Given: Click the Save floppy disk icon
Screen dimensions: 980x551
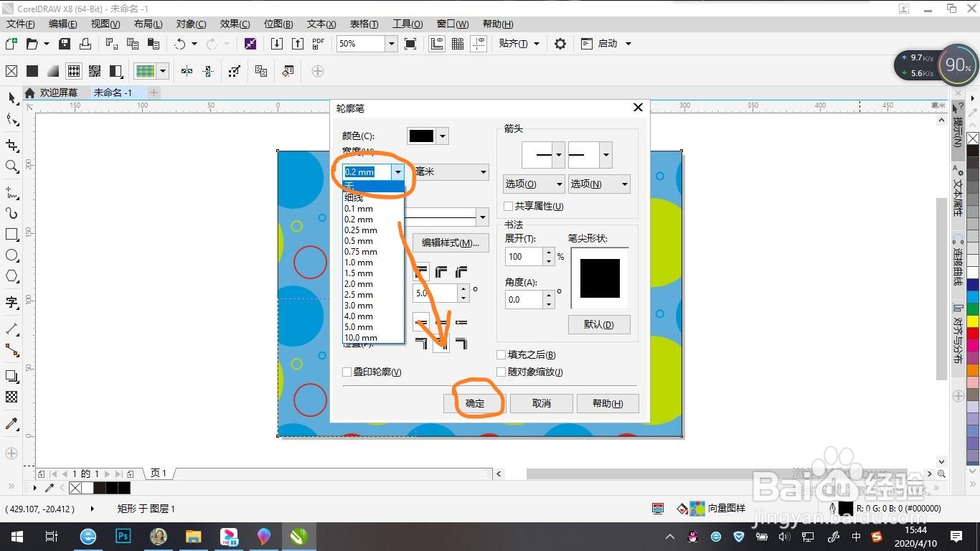Looking at the screenshot, I should (65, 44).
